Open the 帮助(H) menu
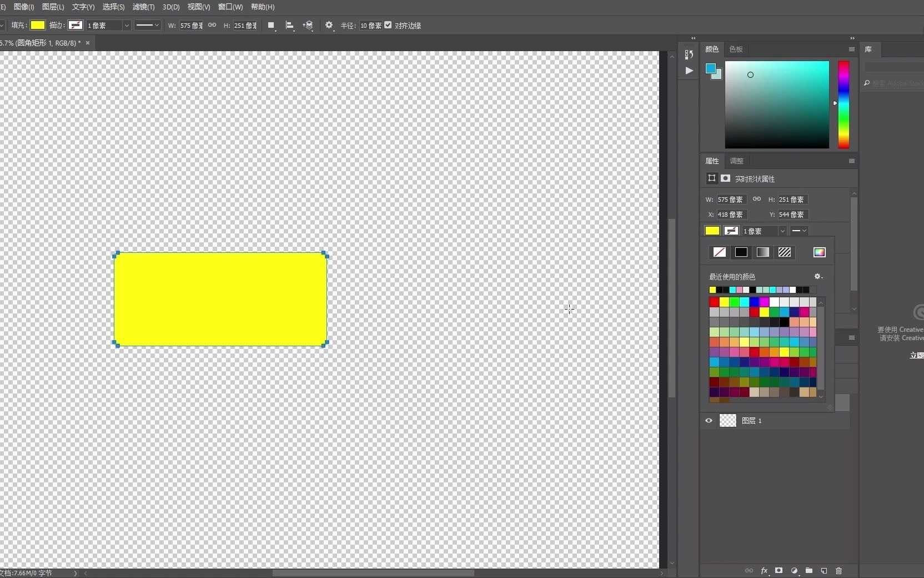Image resolution: width=924 pixels, height=578 pixels. coord(263,7)
